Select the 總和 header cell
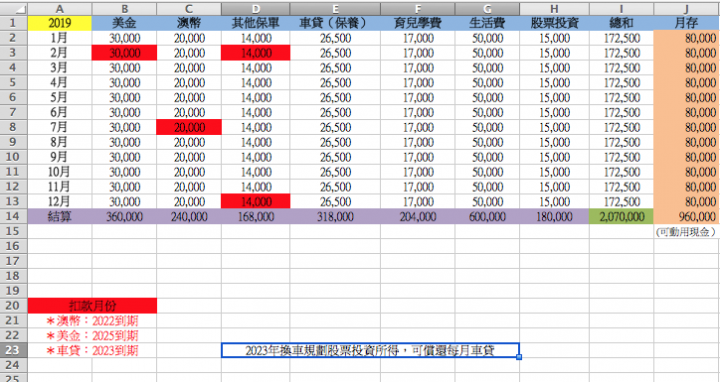720x382 pixels. 621,23
